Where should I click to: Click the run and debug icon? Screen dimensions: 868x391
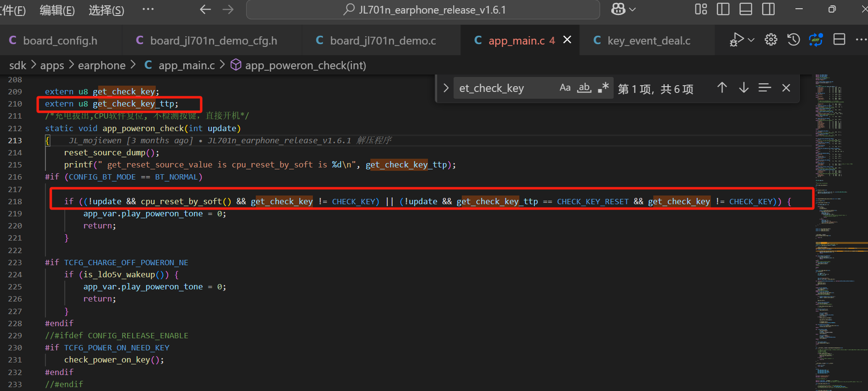(x=736, y=40)
